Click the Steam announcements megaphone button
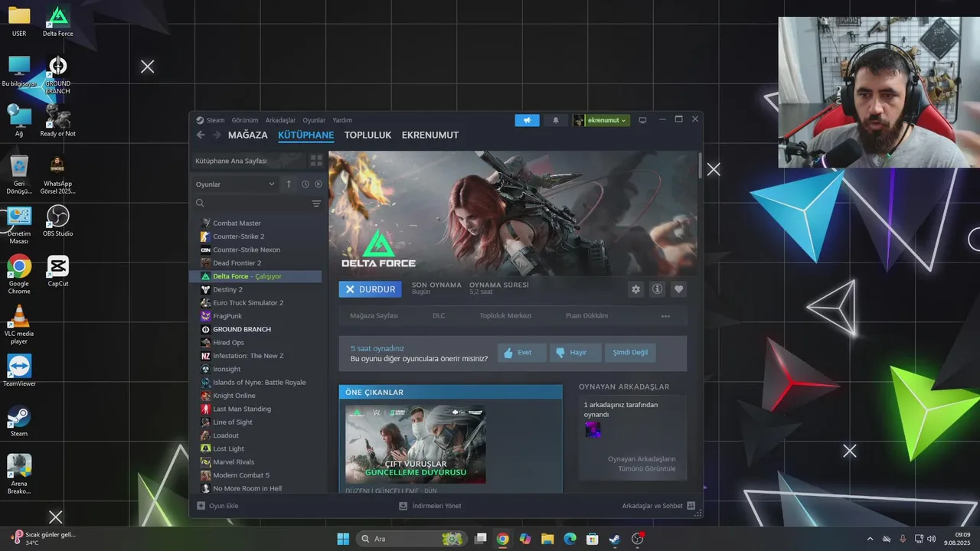The width and height of the screenshot is (980, 551). click(527, 120)
